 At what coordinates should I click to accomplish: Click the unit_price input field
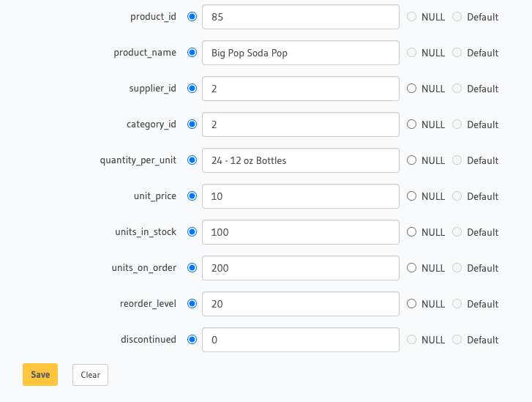click(x=300, y=196)
